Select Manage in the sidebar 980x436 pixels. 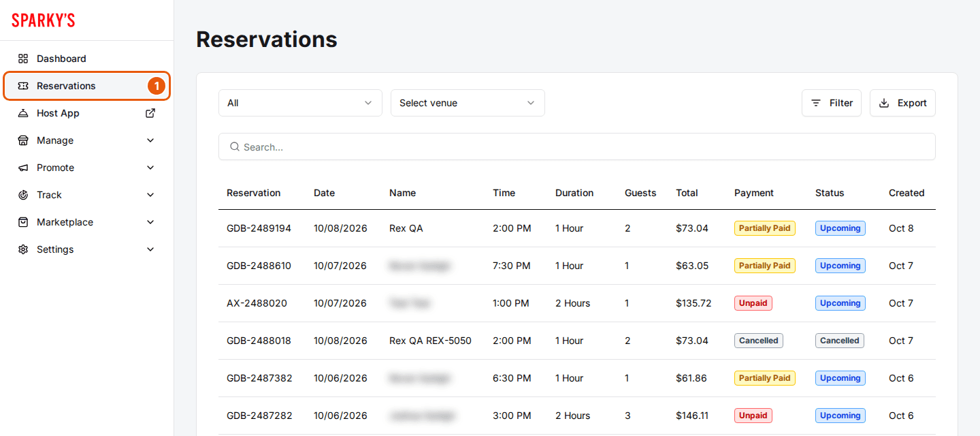(x=86, y=140)
